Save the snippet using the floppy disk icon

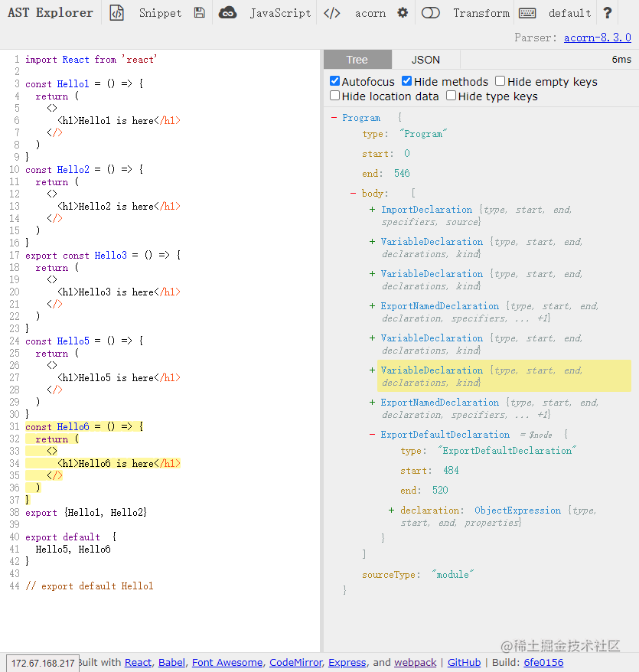click(199, 12)
